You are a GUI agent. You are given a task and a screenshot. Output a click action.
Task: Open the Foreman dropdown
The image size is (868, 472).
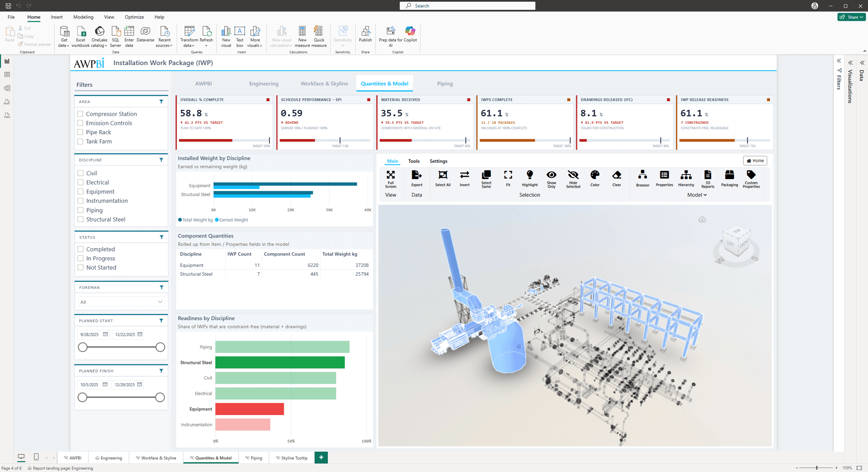[x=121, y=302]
